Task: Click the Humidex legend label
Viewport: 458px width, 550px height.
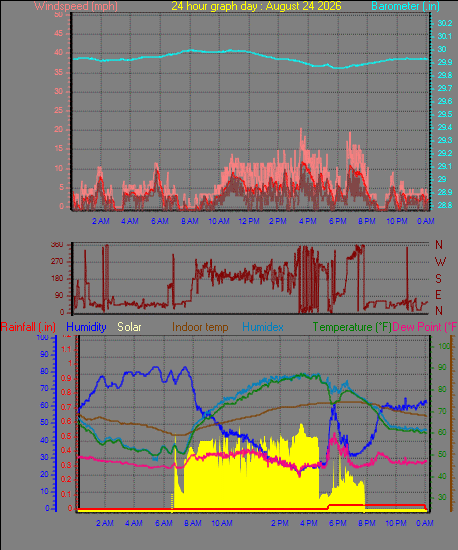Action: [x=263, y=327]
